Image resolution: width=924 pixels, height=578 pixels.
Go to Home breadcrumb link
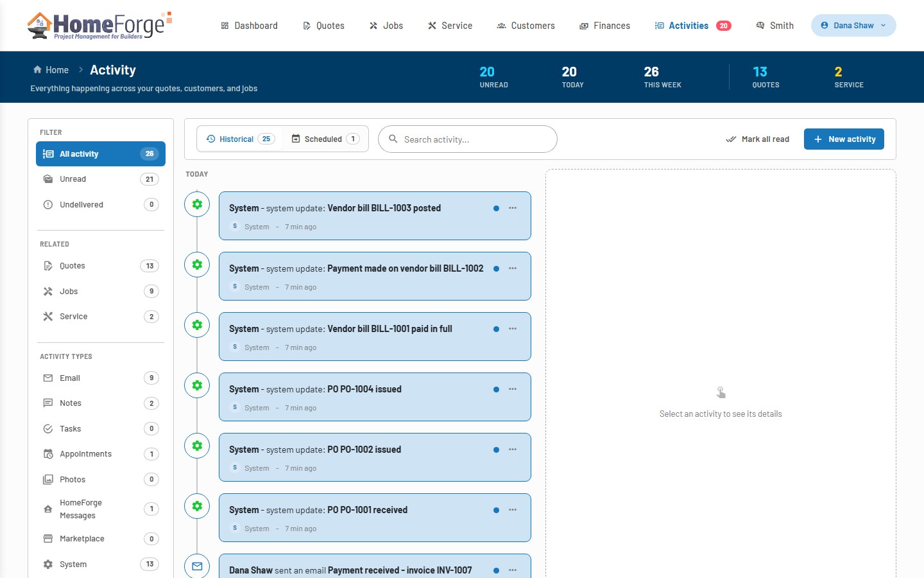point(51,70)
